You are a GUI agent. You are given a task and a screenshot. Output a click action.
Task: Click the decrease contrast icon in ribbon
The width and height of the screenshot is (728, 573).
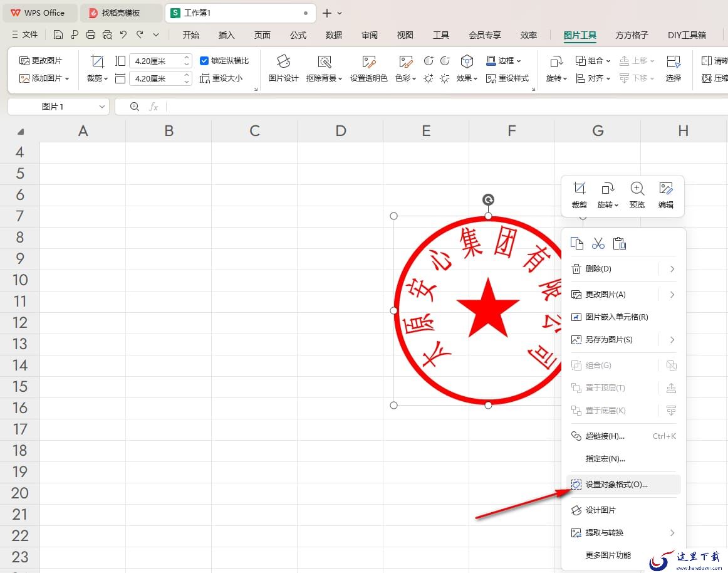(444, 60)
